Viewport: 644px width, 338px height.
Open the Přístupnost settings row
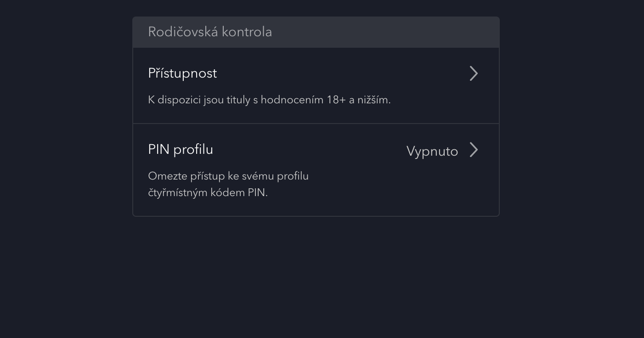click(316, 85)
